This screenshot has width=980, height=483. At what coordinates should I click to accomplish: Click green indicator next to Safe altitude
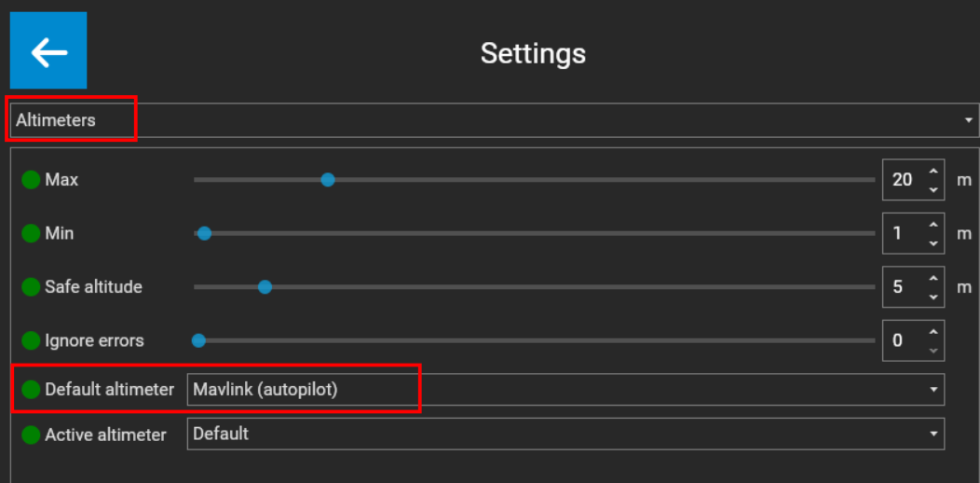point(31,287)
